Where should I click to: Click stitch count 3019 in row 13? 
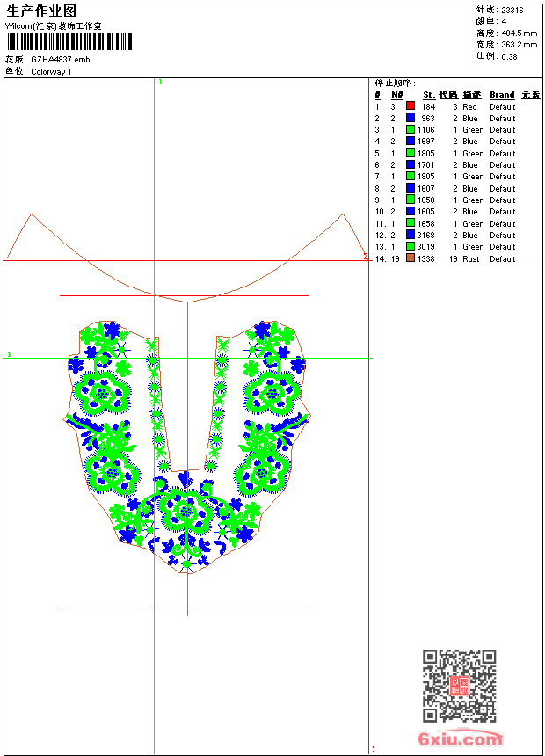[425, 247]
